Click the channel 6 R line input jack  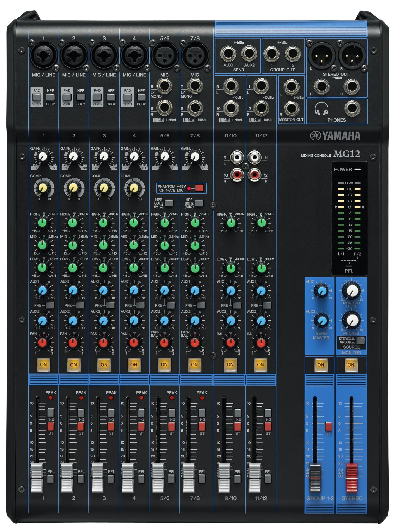coord(164,108)
